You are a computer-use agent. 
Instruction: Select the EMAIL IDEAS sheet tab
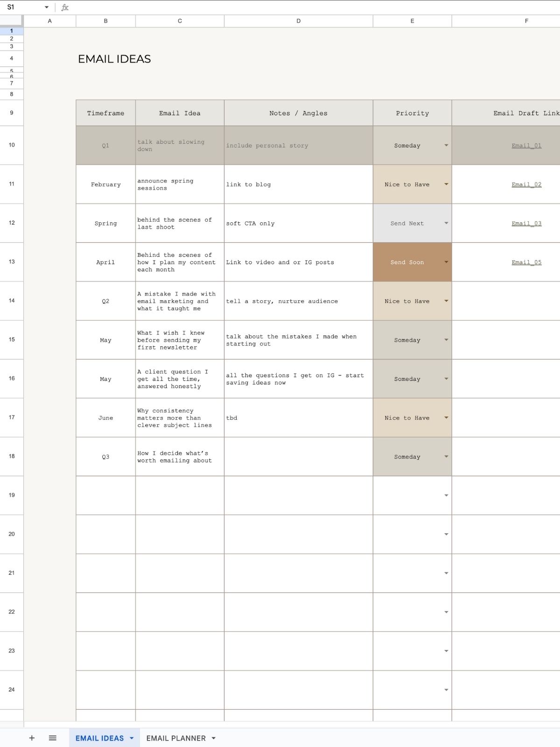point(99,738)
